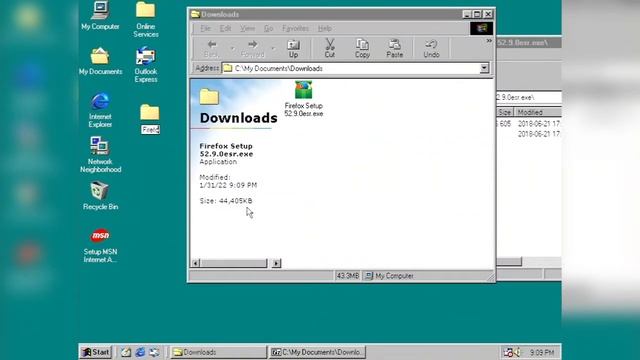Open the Help menu
640x360 pixels.
tap(324, 28)
